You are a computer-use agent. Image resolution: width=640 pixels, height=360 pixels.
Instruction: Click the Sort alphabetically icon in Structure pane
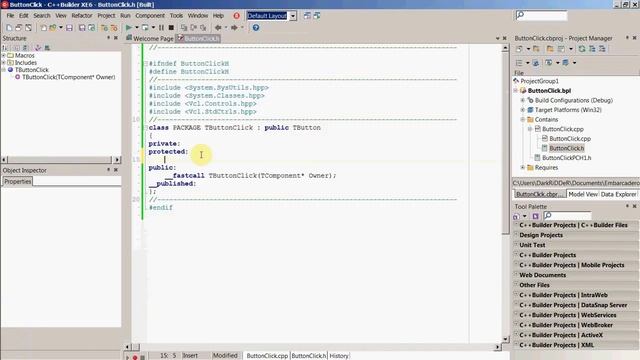tap(6, 48)
